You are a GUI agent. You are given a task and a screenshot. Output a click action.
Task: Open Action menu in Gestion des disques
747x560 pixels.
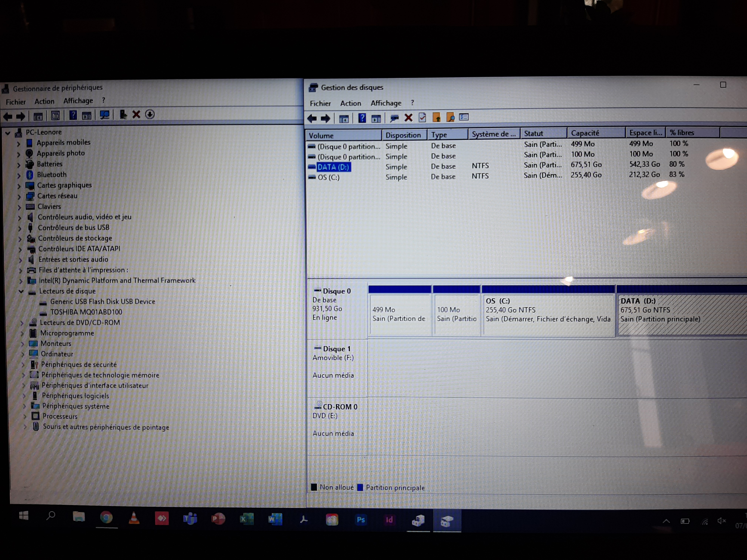tap(351, 103)
